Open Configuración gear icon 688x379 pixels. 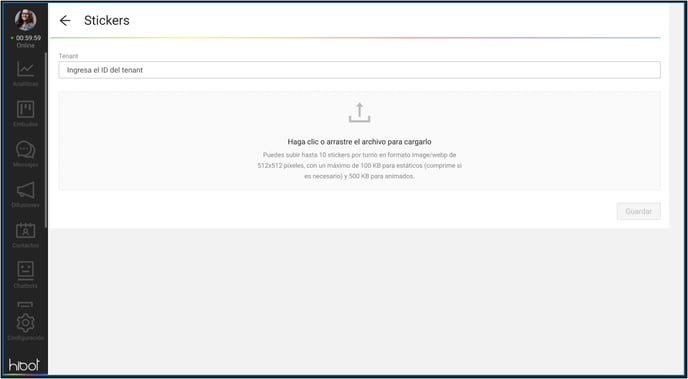coord(25,323)
